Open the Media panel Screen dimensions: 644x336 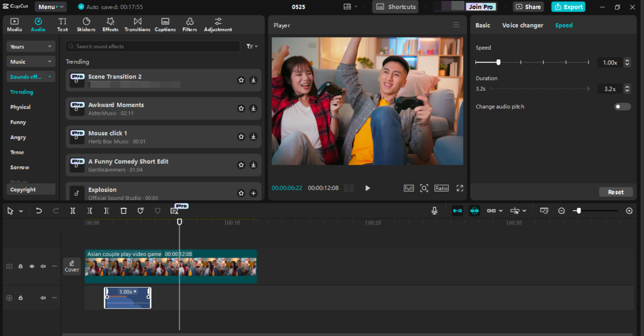14,24
